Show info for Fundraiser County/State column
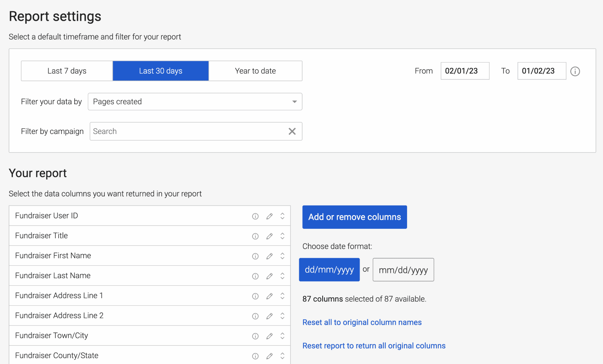The width and height of the screenshot is (603, 364). [x=255, y=356]
